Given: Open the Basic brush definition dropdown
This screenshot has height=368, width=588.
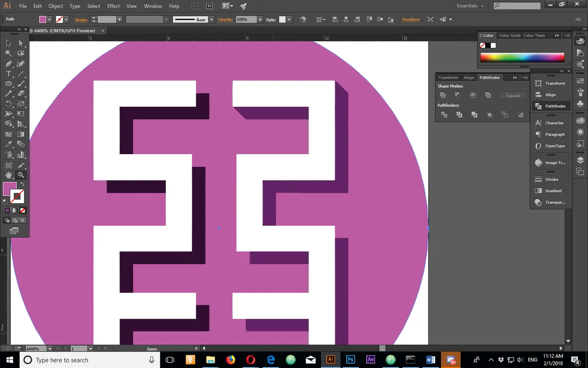Looking at the screenshot, I should pyautogui.click(x=211, y=19).
